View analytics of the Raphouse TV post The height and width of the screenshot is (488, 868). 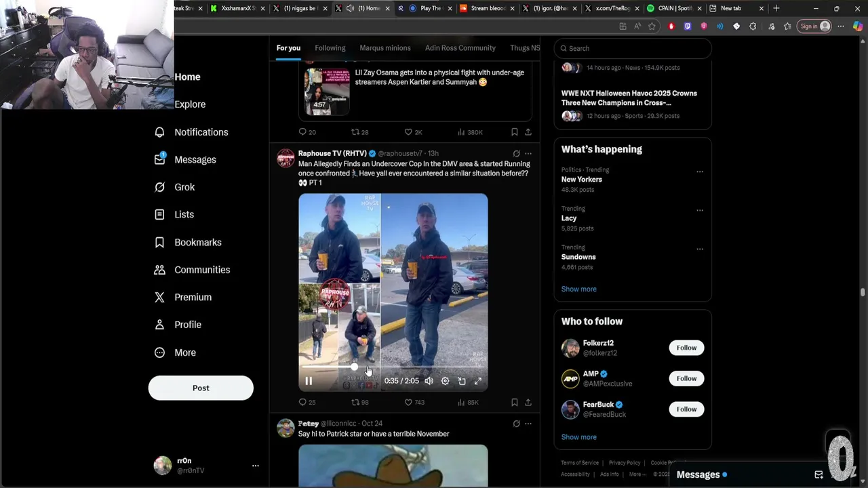(468, 402)
